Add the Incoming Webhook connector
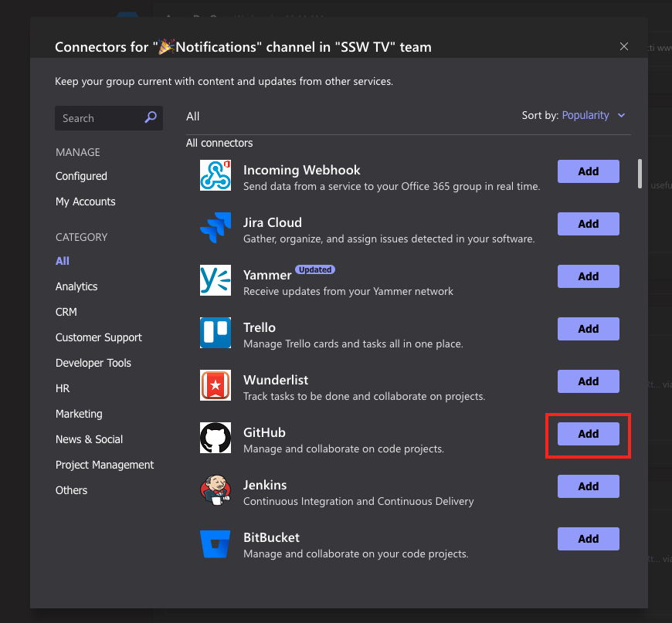Image resolution: width=672 pixels, height=623 pixels. 588,171
